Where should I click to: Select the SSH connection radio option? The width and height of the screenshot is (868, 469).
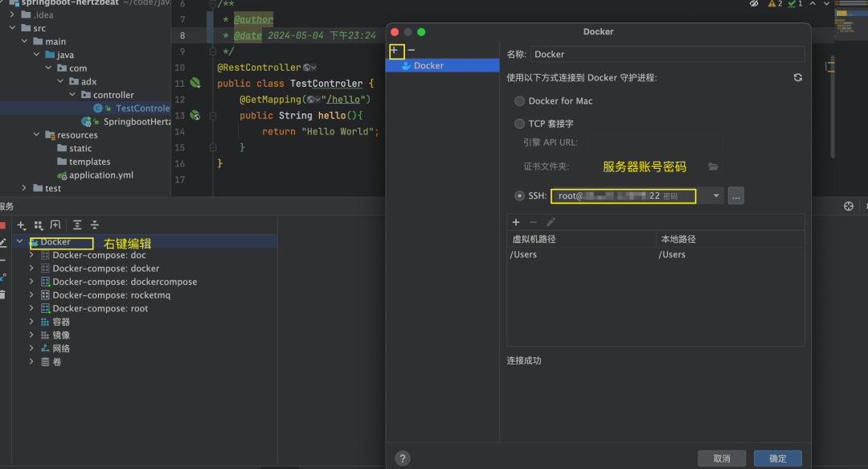pos(519,195)
